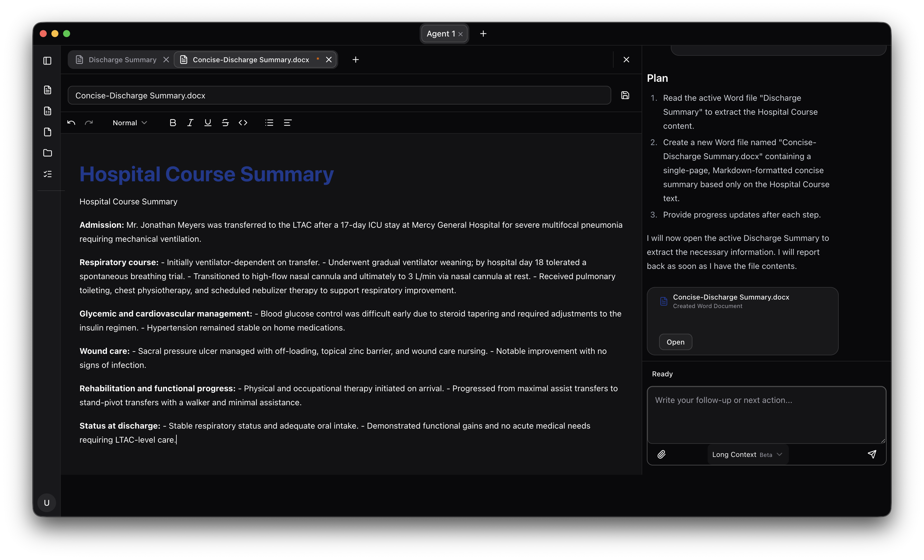Toggle the sidebar panel icon

[47, 60]
